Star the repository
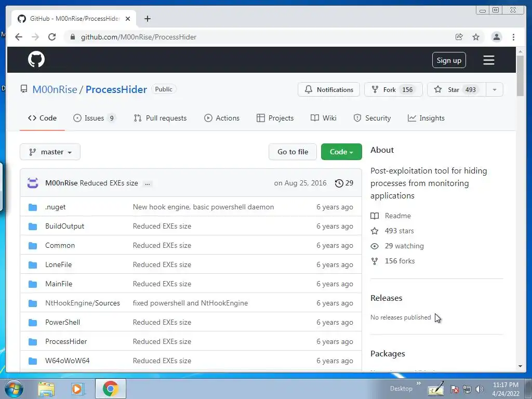The image size is (532, 399). pyautogui.click(x=456, y=89)
